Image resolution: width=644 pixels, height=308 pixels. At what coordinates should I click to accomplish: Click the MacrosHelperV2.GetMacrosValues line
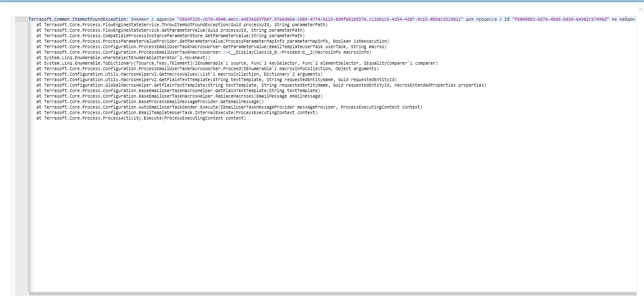[179, 74]
